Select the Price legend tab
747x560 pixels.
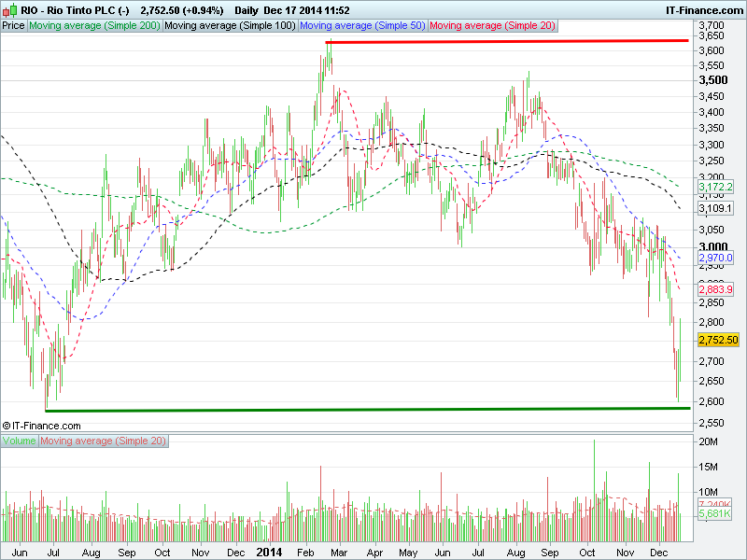pos(14,26)
